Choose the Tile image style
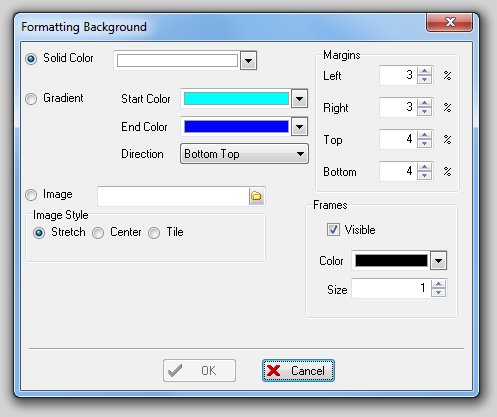This screenshot has width=497, height=417. (x=154, y=233)
